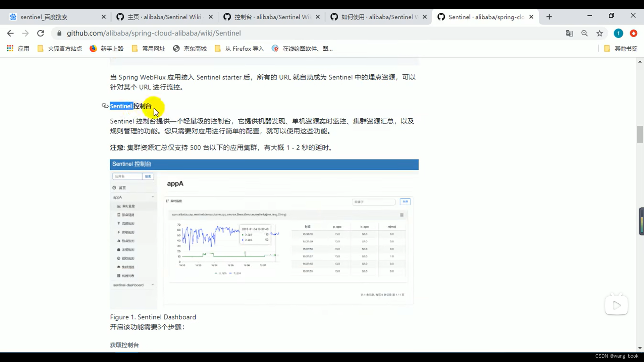Close the 如何使用 · alibaba/Sentinel tab
644x362 pixels.
click(425, 17)
